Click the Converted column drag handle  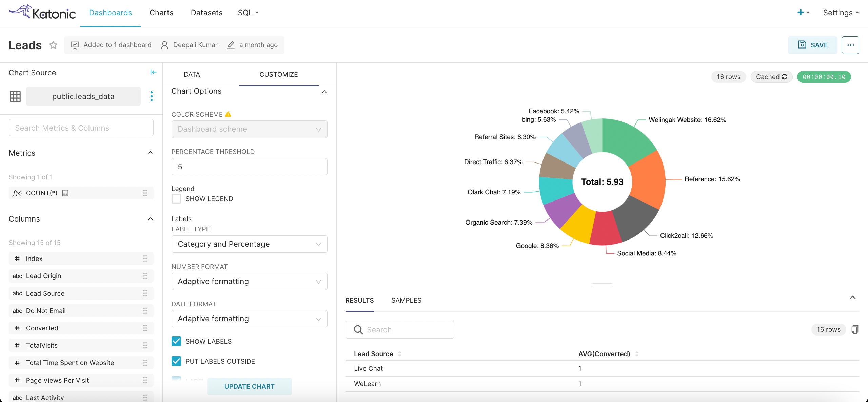click(145, 328)
